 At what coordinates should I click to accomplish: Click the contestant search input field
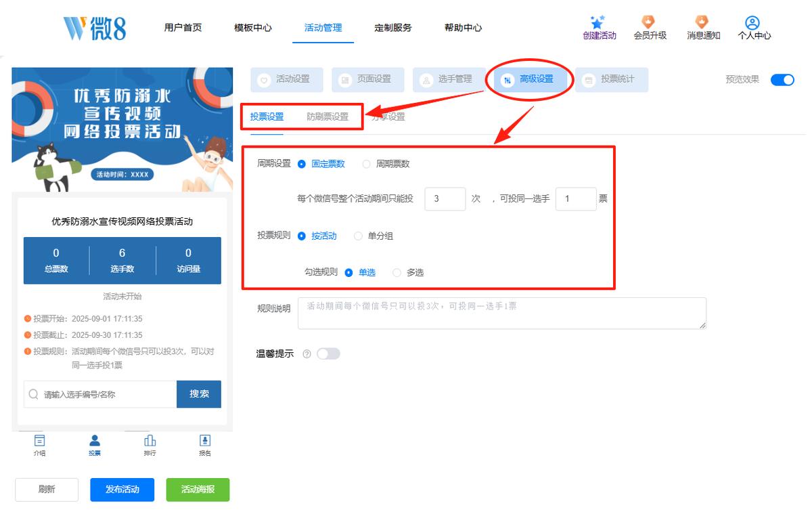pyautogui.click(x=100, y=394)
